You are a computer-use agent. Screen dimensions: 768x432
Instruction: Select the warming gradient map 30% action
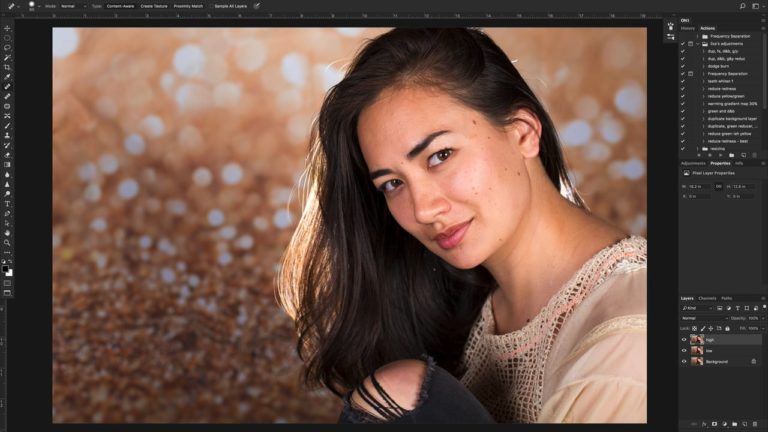click(x=732, y=104)
